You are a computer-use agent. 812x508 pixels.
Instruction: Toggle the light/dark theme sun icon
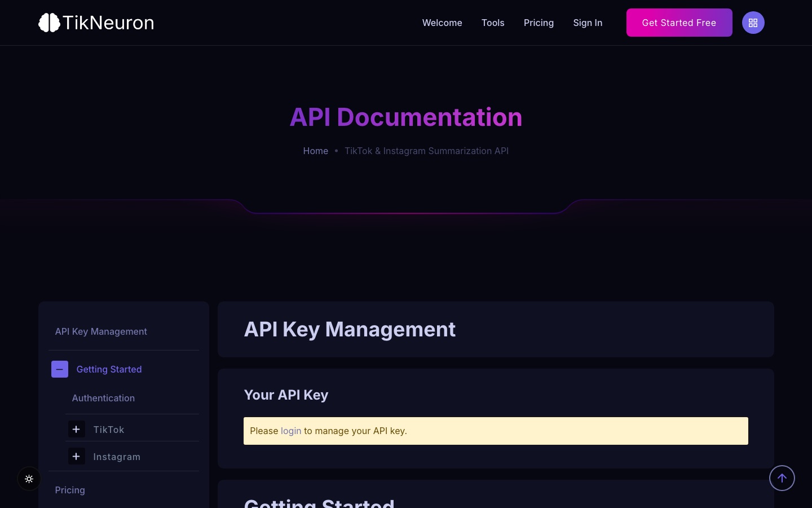coord(29,479)
